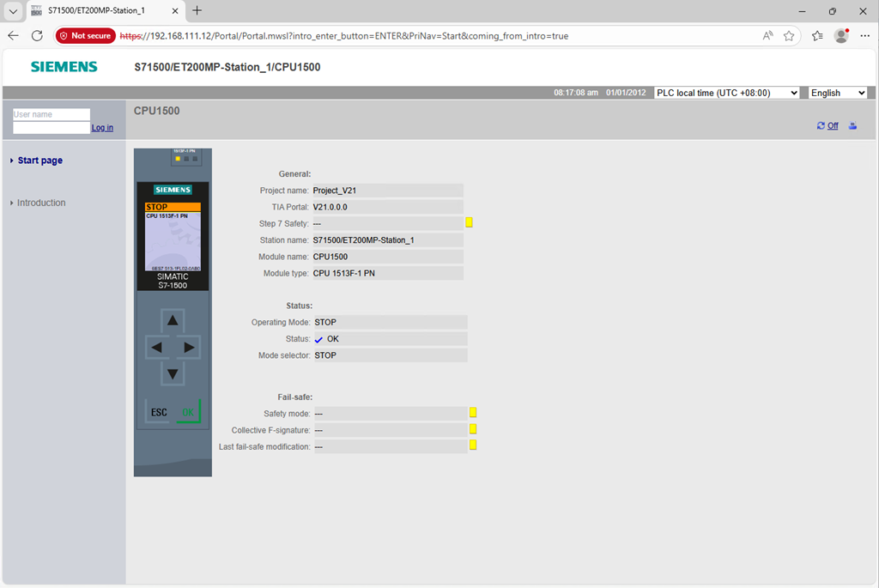Open the PLC local time dropdown
This screenshot has width=879, height=588.
[726, 93]
